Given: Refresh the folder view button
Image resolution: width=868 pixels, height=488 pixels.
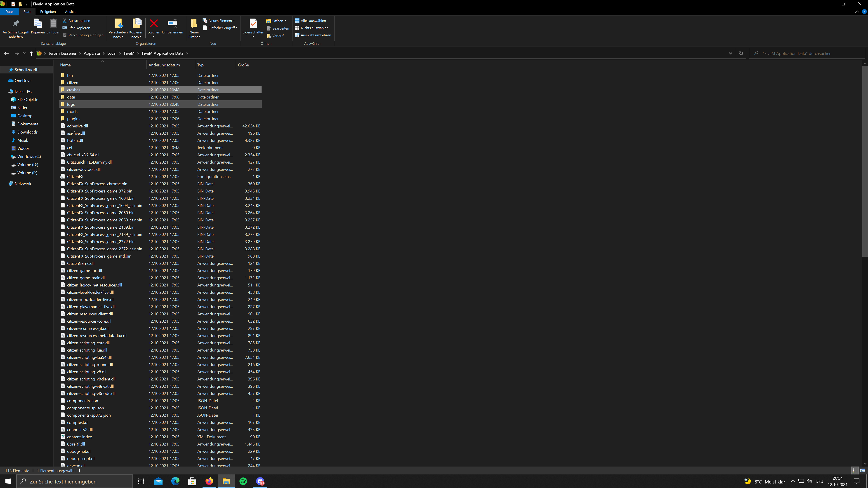Looking at the screenshot, I should [x=741, y=53].
